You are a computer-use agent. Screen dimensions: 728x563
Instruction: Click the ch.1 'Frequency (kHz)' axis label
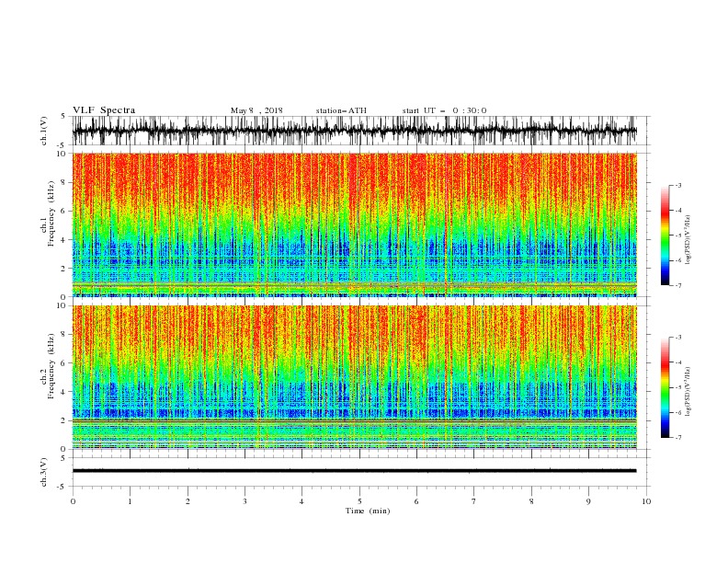(x=51, y=213)
